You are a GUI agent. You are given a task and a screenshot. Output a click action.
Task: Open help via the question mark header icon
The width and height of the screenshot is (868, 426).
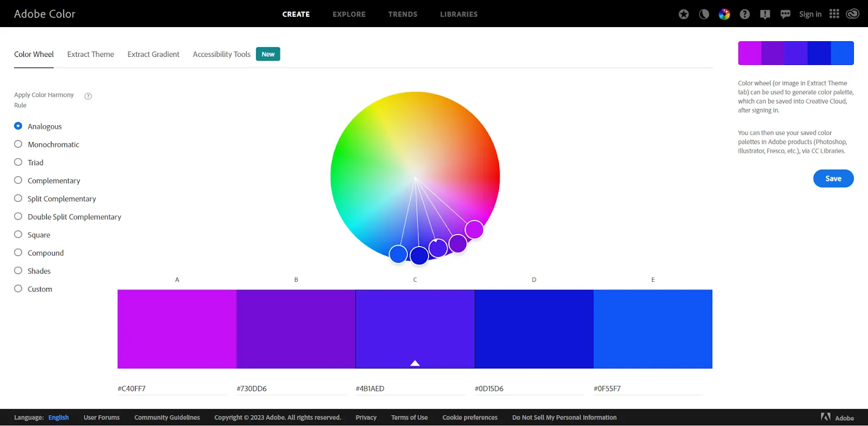click(x=745, y=14)
